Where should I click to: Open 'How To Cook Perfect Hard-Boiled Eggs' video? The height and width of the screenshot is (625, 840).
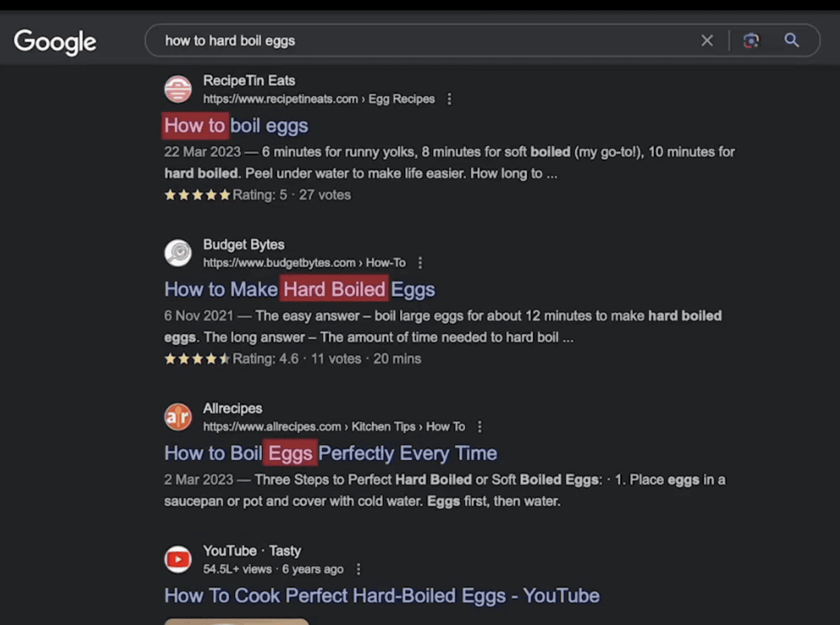382,596
